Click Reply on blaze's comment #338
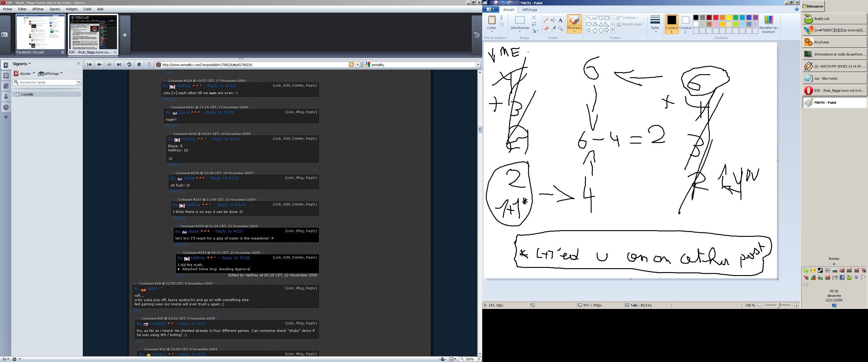This screenshot has height=362, width=868. tap(311, 231)
